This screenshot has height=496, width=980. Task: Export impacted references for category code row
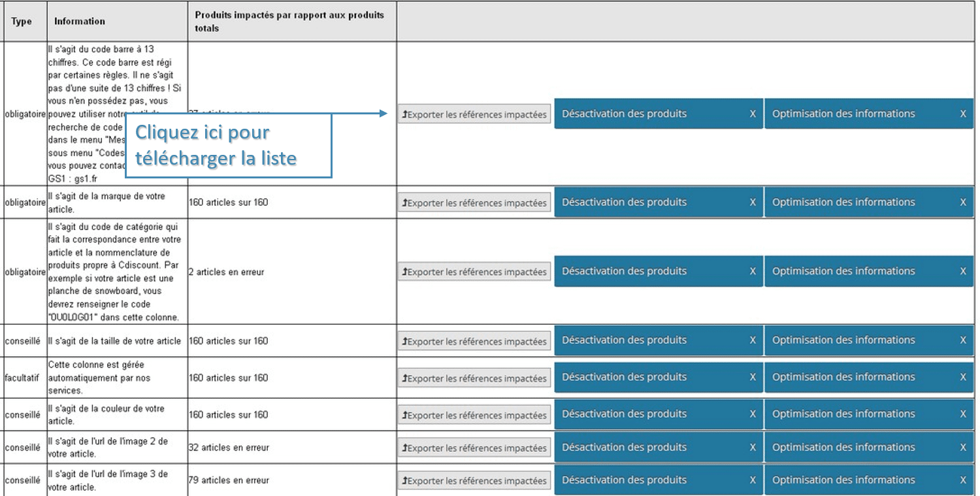[x=474, y=272]
